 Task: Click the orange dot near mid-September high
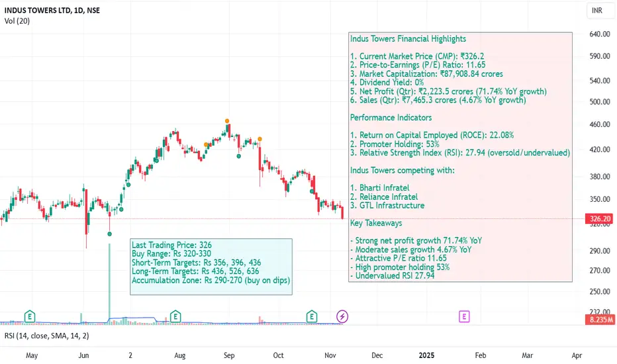[260, 139]
